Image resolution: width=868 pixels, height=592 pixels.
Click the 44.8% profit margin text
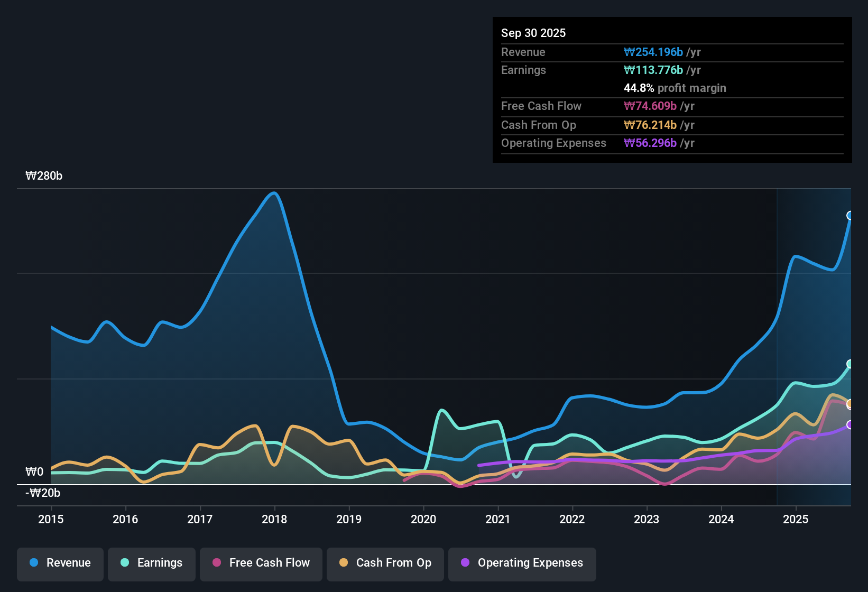(675, 88)
